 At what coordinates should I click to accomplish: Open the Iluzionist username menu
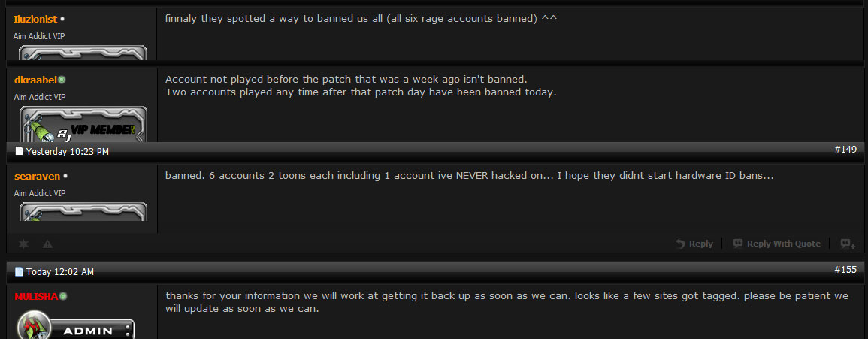[x=35, y=20]
